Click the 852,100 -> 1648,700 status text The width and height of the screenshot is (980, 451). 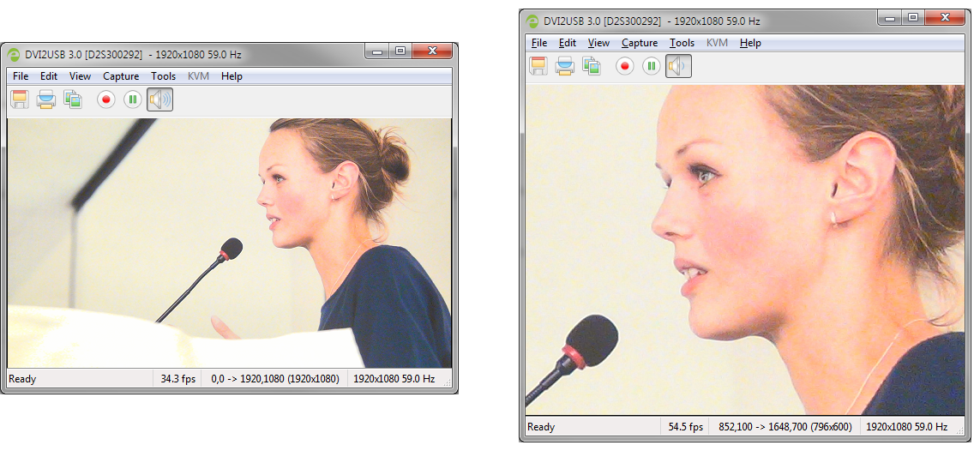784,427
